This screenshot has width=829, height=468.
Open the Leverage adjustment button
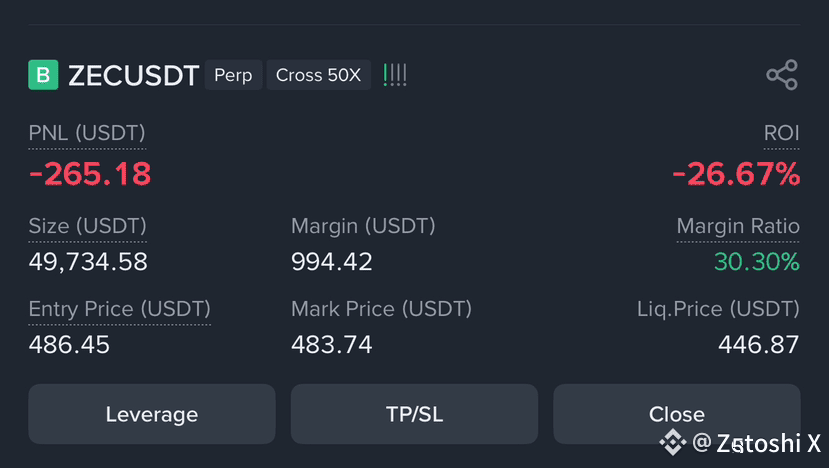click(152, 414)
